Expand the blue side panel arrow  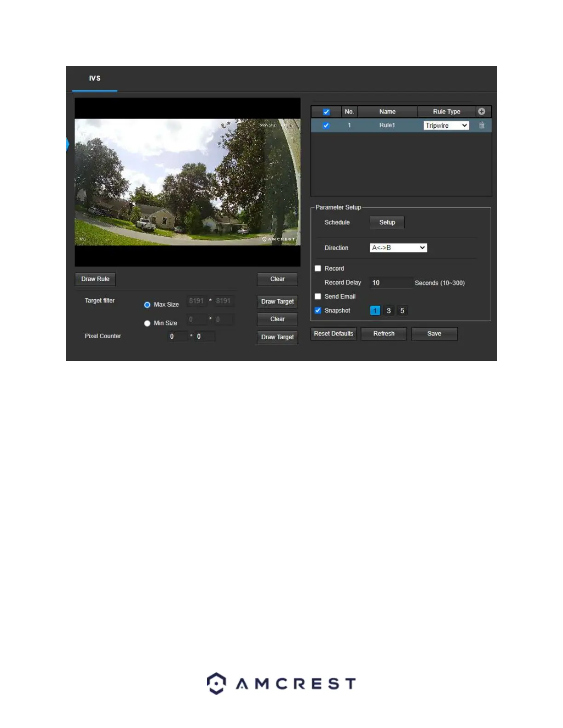pyautogui.click(x=68, y=144)
